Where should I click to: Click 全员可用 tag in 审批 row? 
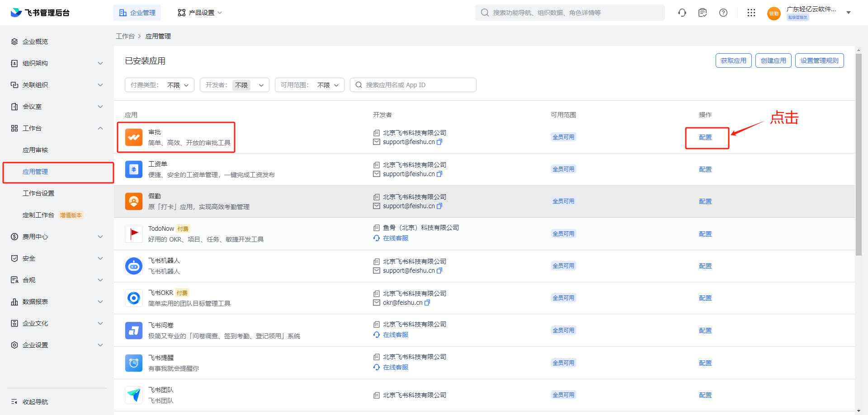tap(563, 137)
